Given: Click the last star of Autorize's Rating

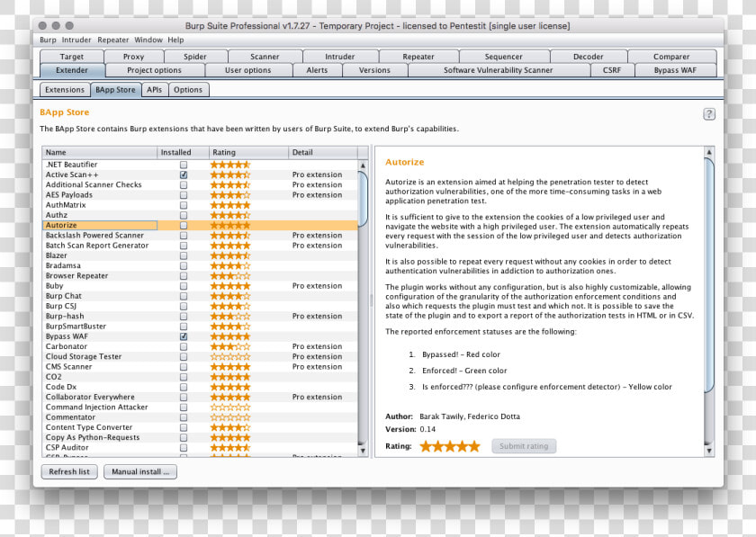Looking at the screenshot, I should tap(474, 446).
